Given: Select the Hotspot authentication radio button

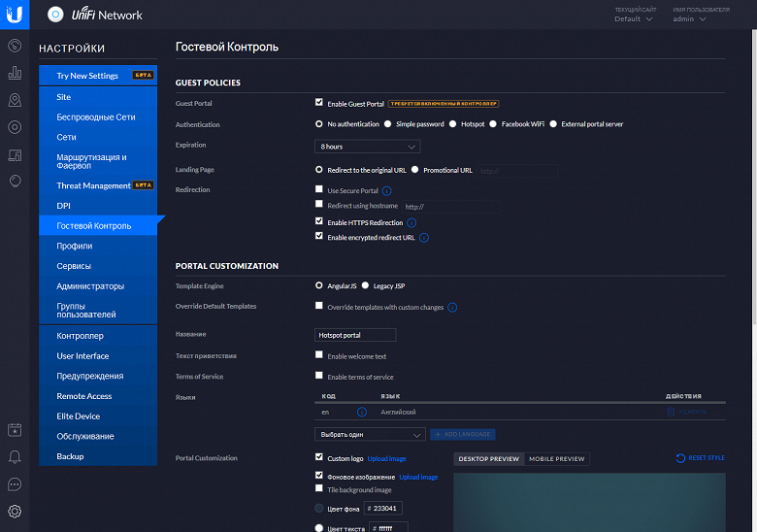Looking at the screenshot, I should pos(452,124).
